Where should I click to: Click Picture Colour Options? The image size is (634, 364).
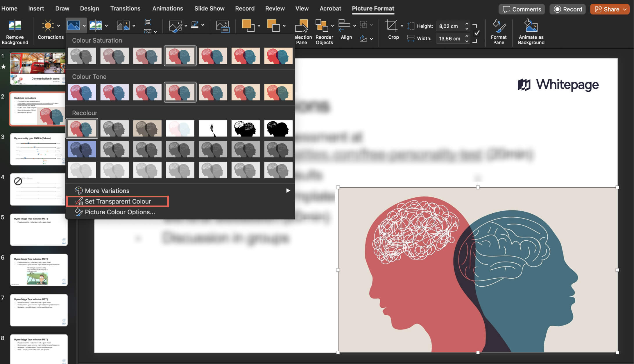click(120, 212)
